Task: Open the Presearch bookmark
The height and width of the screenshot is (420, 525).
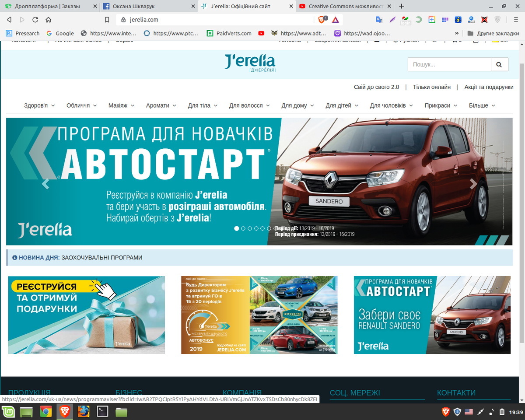Action: coord(22,33)
